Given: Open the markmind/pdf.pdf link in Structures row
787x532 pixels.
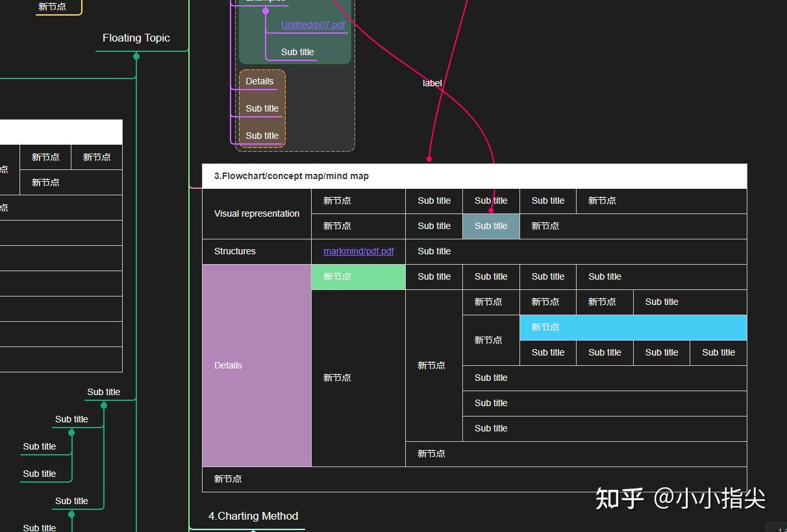Looking at the screenshot, I should click(x=358, y=251).
